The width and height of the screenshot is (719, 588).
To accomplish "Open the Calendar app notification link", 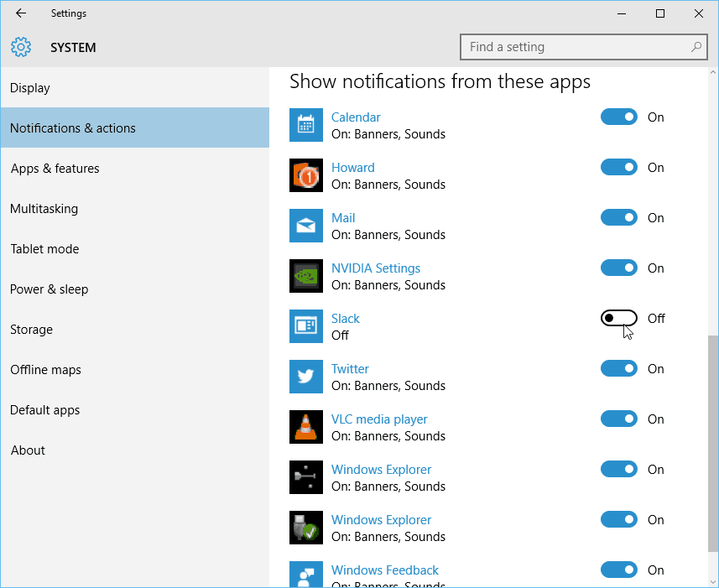I will pyautogui.click(x=356, y=117).
